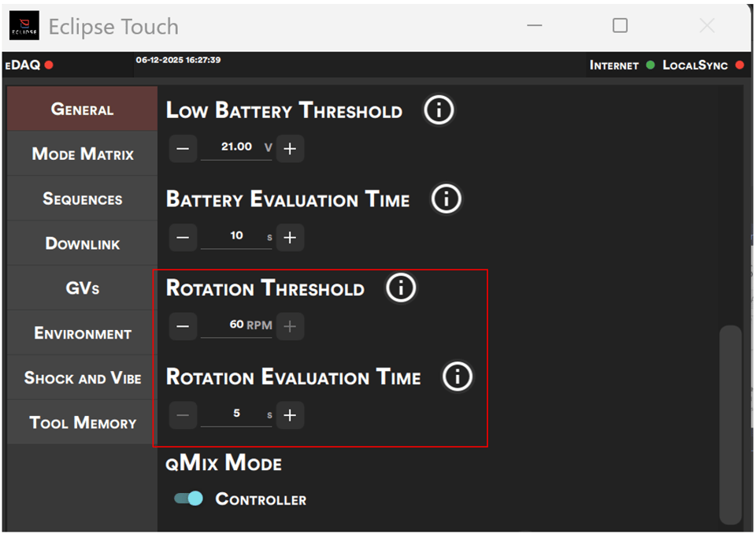The height and width of the screenshot is (534, 756).
Task: Open Battery Evaluation Time info icon
Action: (x=446, y=198)
